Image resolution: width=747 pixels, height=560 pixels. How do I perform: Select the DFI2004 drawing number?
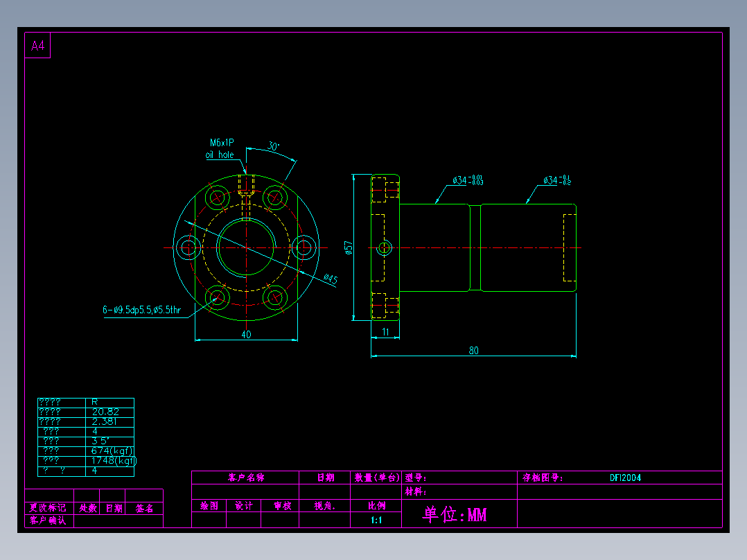coord(626,478)
